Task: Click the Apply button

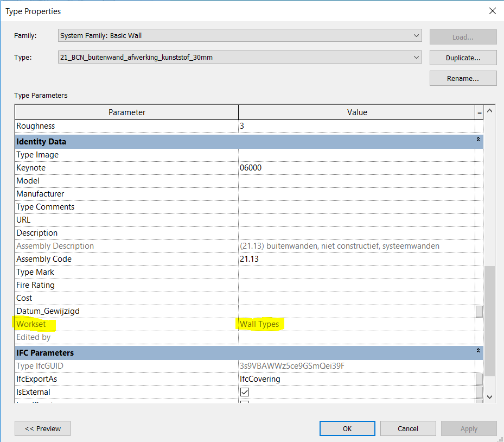Action: click(468, 428)
